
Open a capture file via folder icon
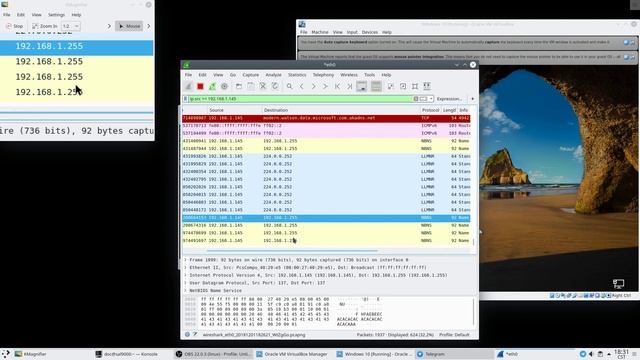(x=239, y=86)
